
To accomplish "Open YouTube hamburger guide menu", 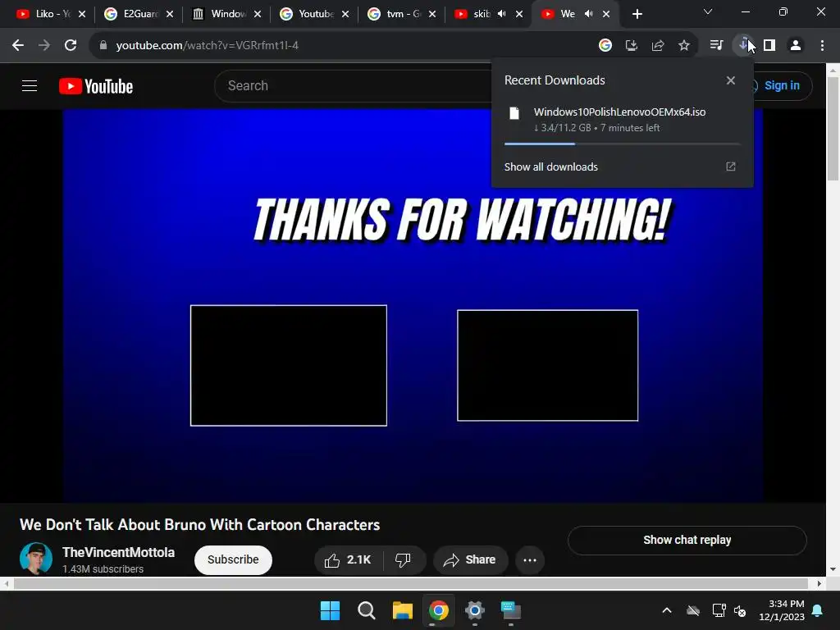I will click(30, 85).
